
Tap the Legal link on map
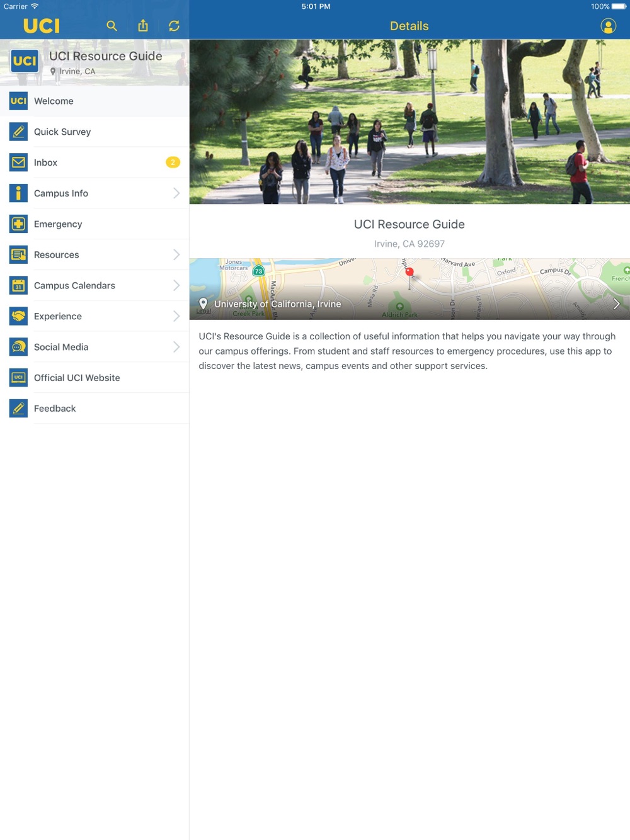203,311
